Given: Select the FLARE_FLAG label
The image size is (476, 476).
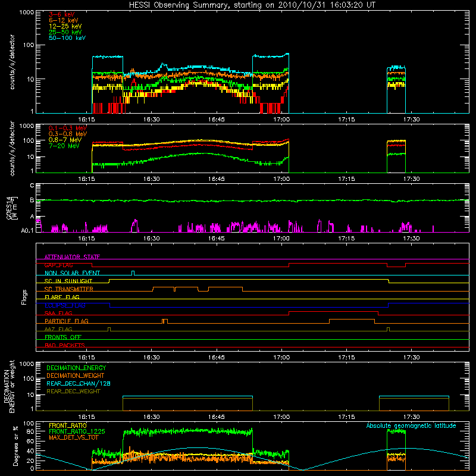Looking at the screenshot, I should (62, 297).
